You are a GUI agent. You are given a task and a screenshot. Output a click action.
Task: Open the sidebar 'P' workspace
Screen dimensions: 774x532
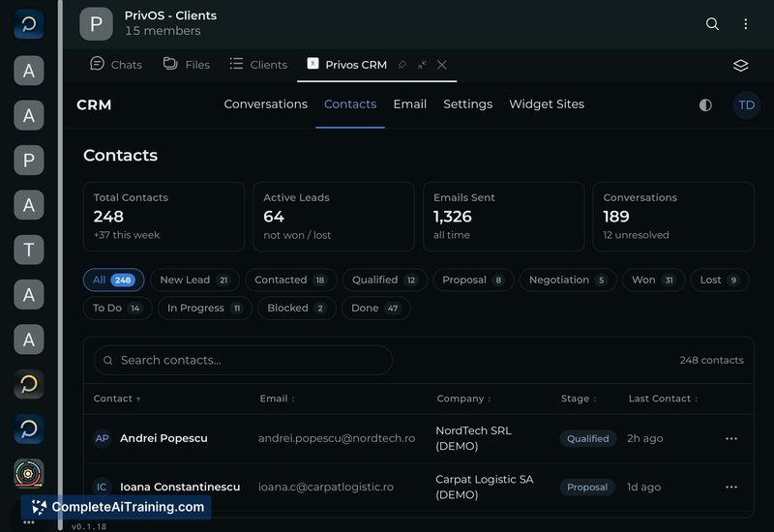(x=29, y=160)
